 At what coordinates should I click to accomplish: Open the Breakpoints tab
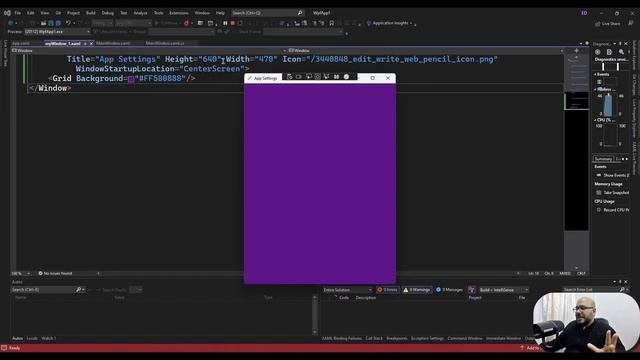coord(397,338)
